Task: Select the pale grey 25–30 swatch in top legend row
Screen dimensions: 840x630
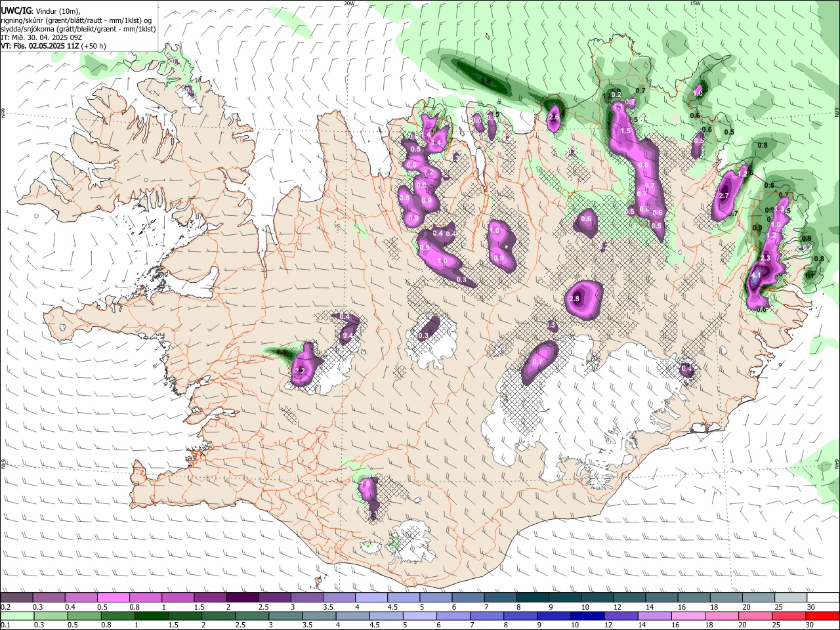Action: (x=791, y=598)
